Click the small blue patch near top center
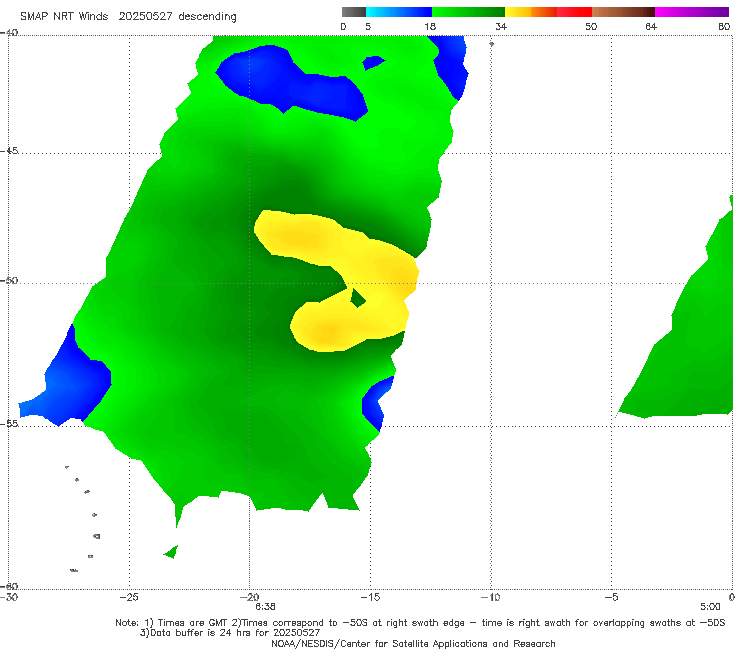 pos(373,62)
